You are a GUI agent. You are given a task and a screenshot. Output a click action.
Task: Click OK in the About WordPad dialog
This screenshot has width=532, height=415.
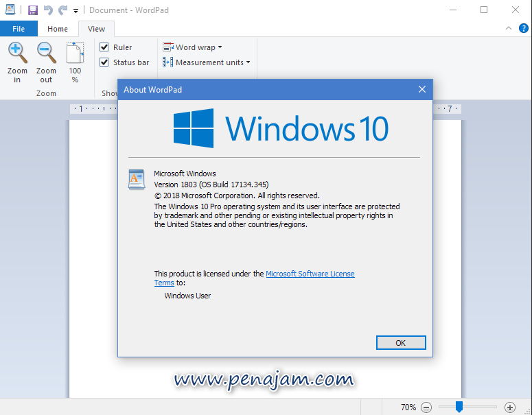[401, 343]
